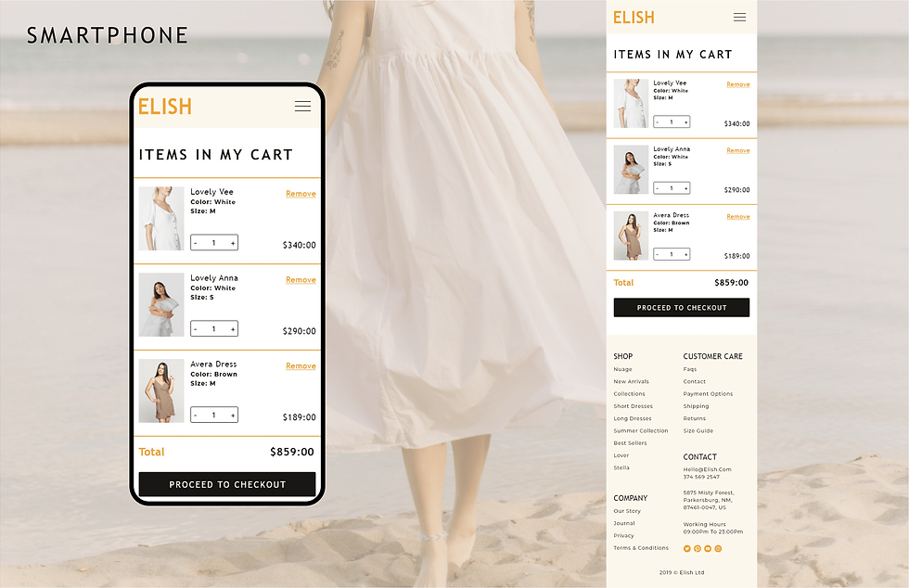909x588 pixels.
Task: Open Lovely Anna thumbnail in right full-page mockup
Action: pyautogui.click(x=631, y=170)
